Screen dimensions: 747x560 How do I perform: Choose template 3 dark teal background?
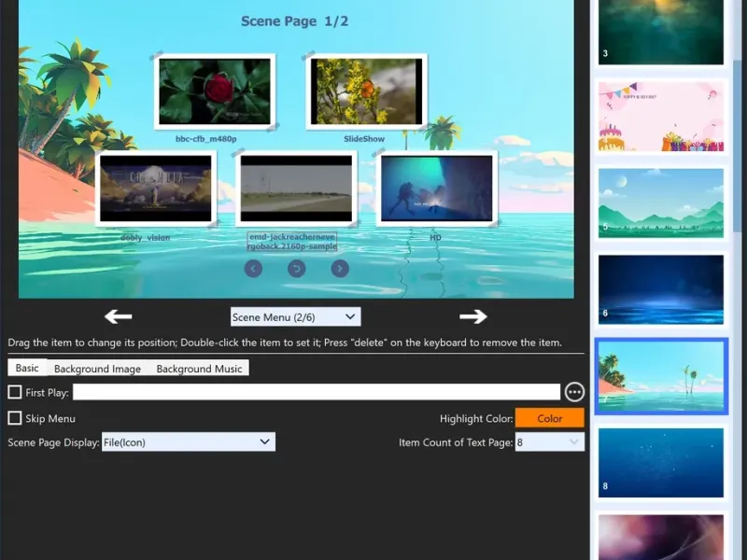pyautogui.click(x=661, y=33)
